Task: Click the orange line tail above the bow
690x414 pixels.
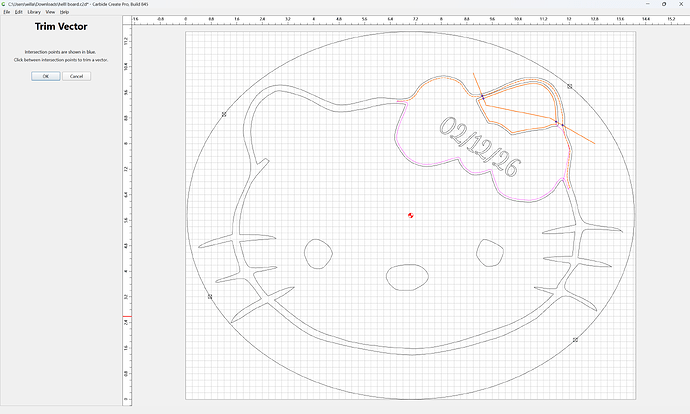Action: [477, 83]
